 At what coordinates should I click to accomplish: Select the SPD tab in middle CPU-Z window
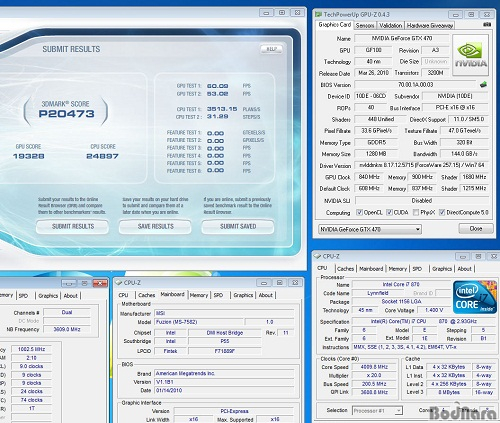(x=218, y=295)
